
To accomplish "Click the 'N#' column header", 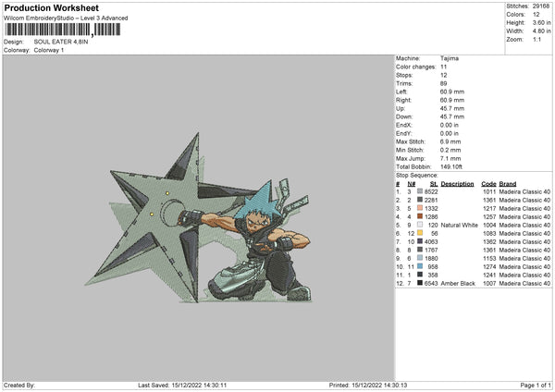I will pyautogui.click(x=412, y=184).
